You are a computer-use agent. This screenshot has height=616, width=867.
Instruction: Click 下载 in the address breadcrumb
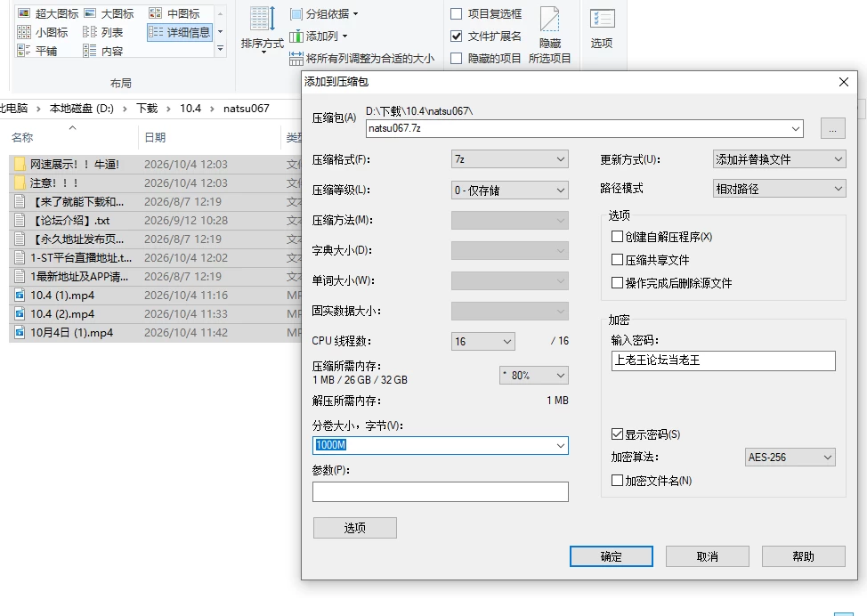[x=147, y=109]
